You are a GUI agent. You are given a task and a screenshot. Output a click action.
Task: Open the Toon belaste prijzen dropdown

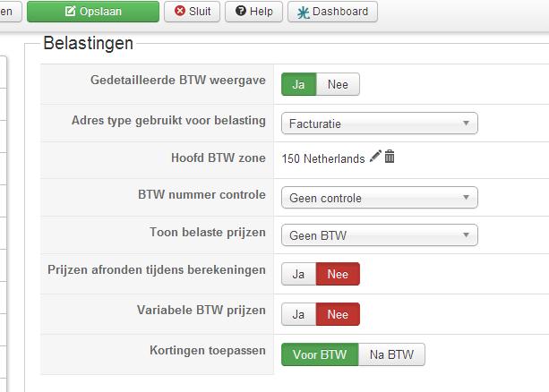(379, 236)
